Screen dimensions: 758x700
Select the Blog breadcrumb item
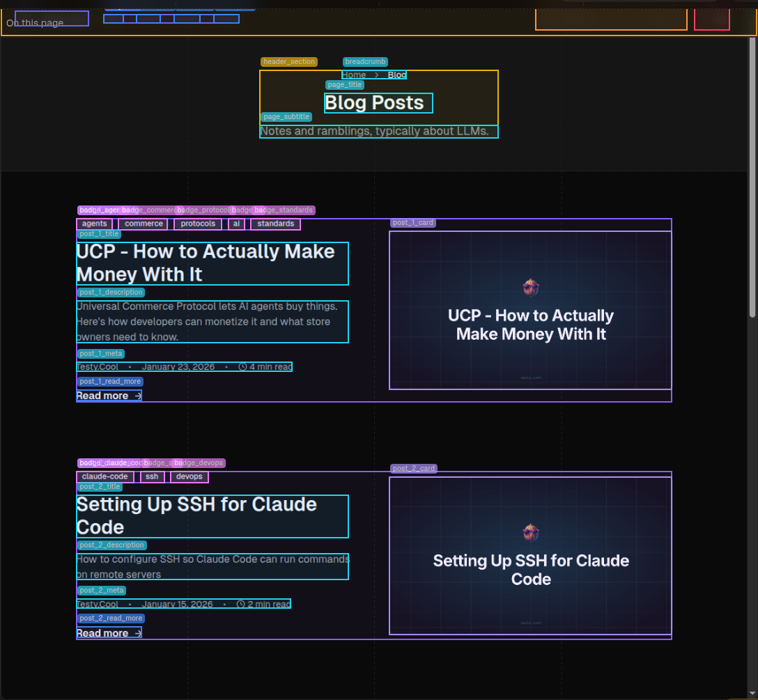[x=397, y=75]
